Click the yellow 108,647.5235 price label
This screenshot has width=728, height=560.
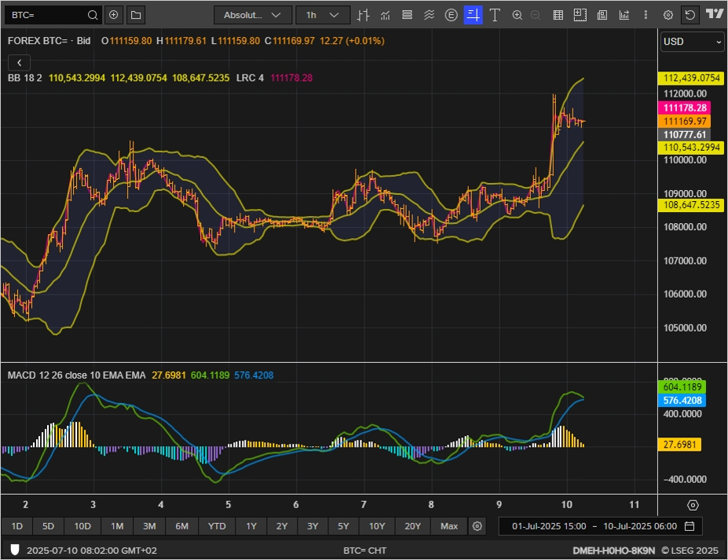point(691,205)
